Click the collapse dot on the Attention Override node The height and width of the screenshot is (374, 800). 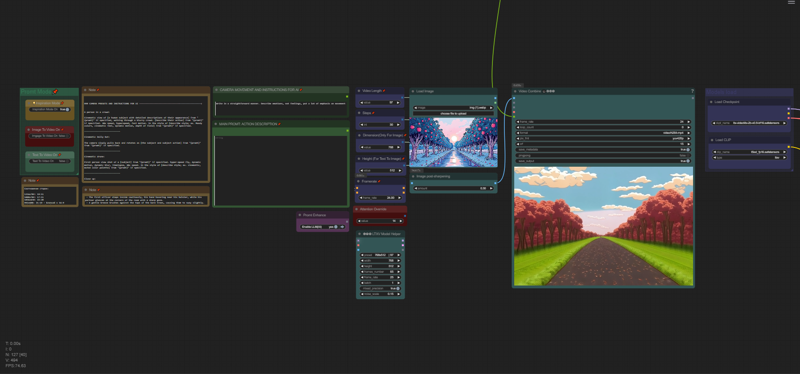(x=357, y=209)
